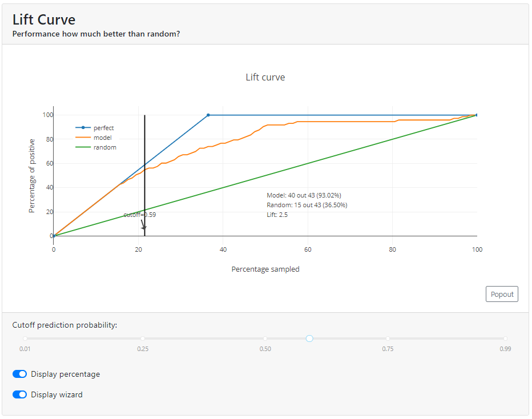The width and height of the screenshot is (532, 419).
Task: Select the 0.99 end of the slider
Action: tap(506, 338)
